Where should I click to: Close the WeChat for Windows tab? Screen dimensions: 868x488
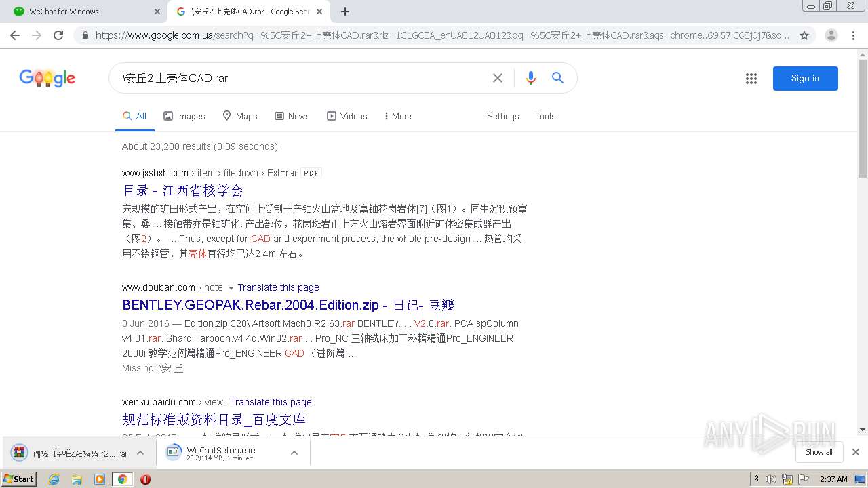(157, 12)
